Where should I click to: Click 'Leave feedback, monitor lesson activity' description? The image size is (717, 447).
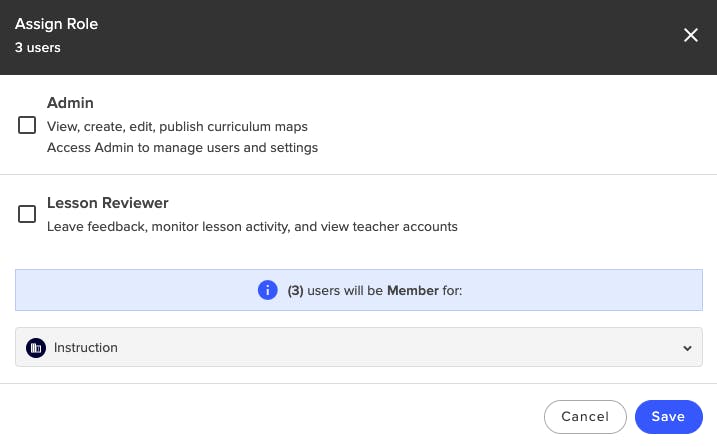[x=252, y=227]
